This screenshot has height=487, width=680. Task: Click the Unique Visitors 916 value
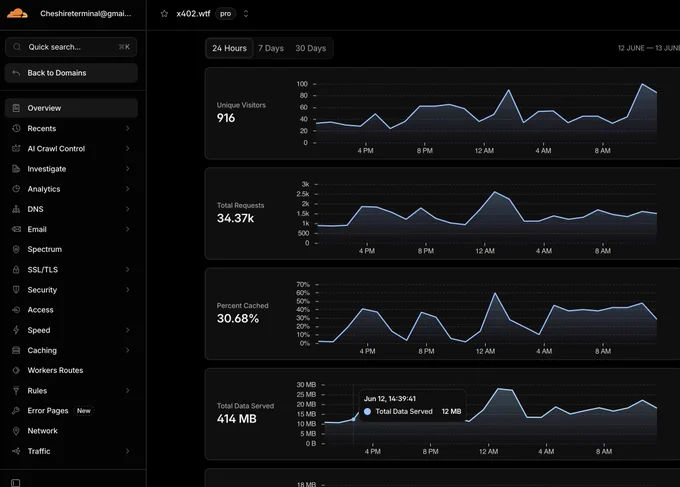pos(226,118)
